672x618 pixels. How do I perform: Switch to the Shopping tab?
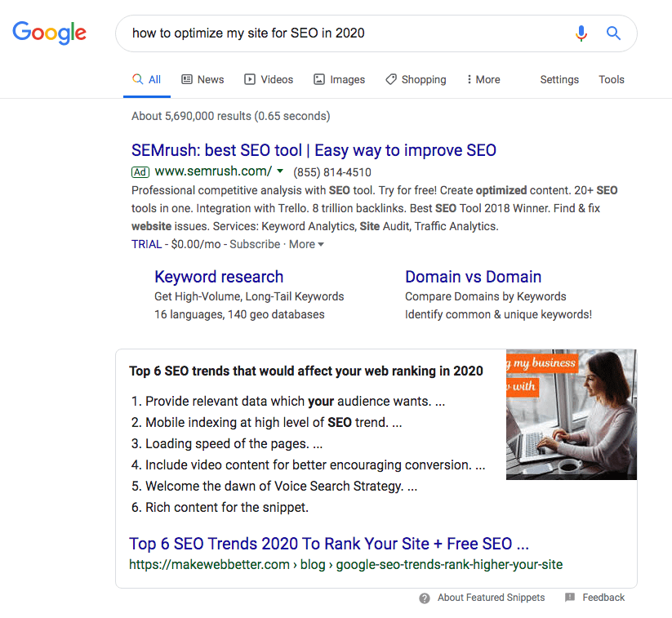(416, 80)
